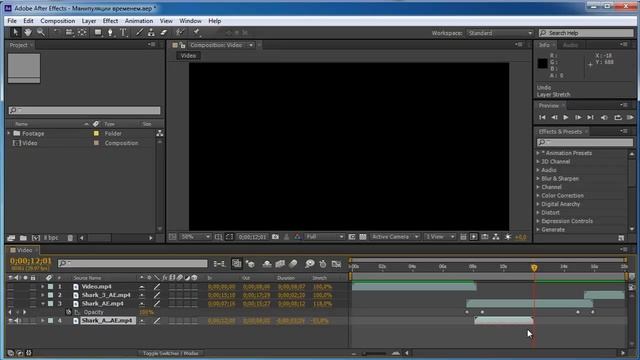The width and height of the screenshot is (640, 360).
Task: Select the Pan Behind anchor tool
Action: point(82,32)
